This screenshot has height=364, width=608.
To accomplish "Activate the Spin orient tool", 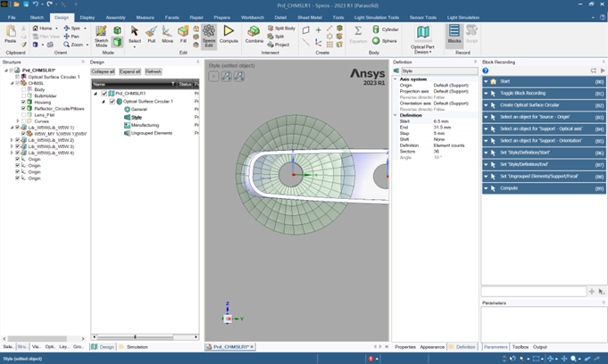I will 72,28.
